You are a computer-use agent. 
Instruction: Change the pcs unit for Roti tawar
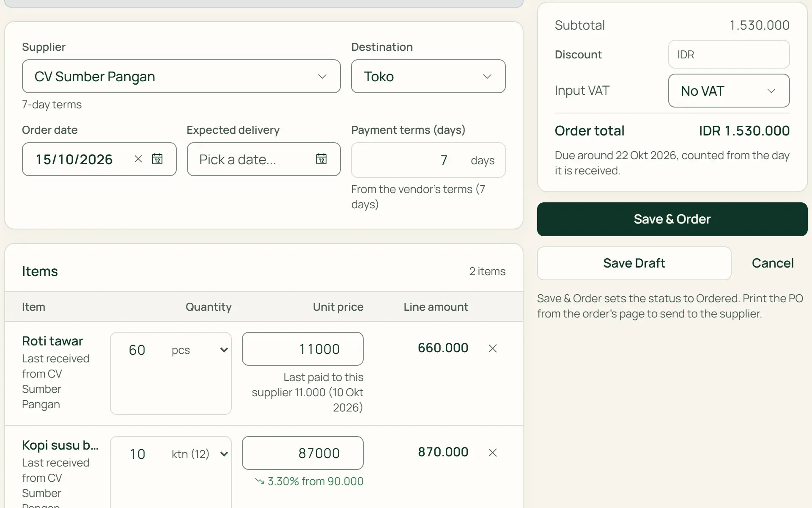click(200, 350)
